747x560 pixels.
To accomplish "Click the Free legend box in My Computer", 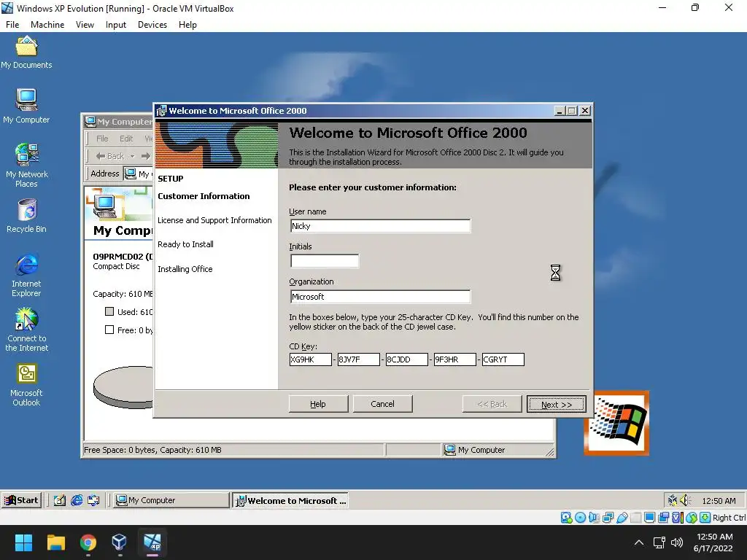I will pyautogui.click(x=109, y=330).
